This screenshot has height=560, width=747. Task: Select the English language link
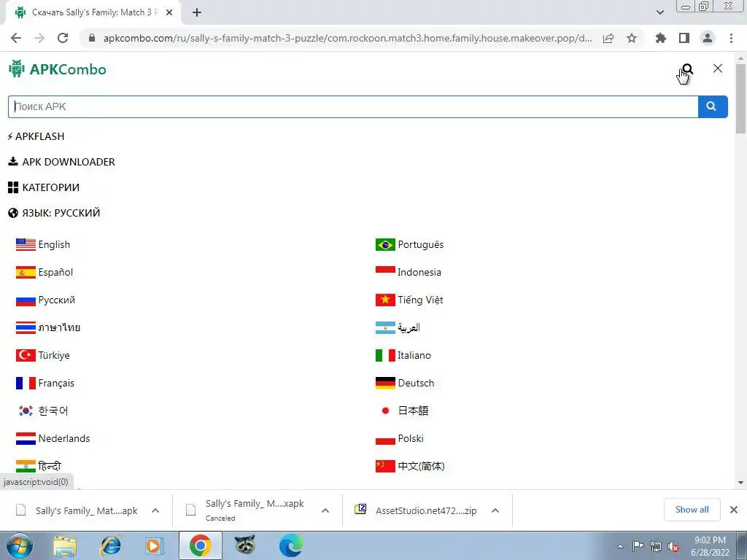pyautogui.click(x=54, y=244)
